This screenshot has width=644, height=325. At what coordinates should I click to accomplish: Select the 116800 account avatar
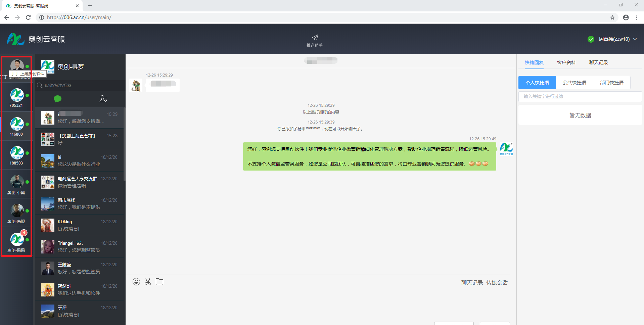pyautogui.click(x=17, y=124)
